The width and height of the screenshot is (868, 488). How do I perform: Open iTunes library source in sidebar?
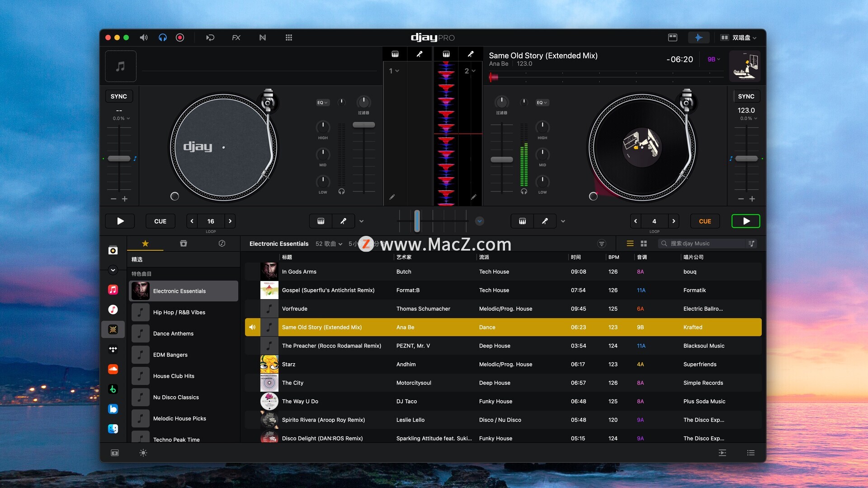[x=113, y=310]
